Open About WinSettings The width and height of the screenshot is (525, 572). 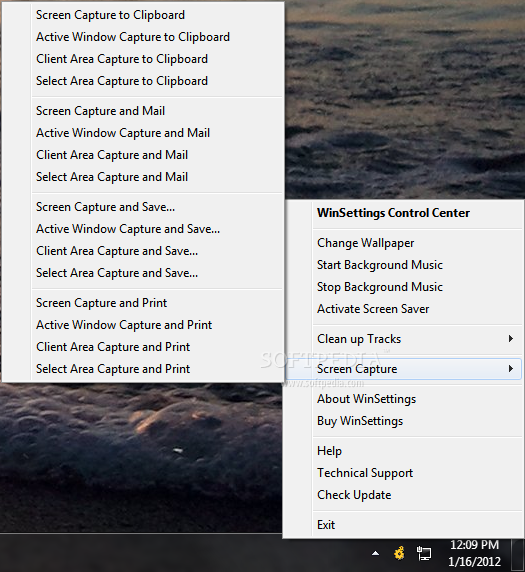(404, 399)
